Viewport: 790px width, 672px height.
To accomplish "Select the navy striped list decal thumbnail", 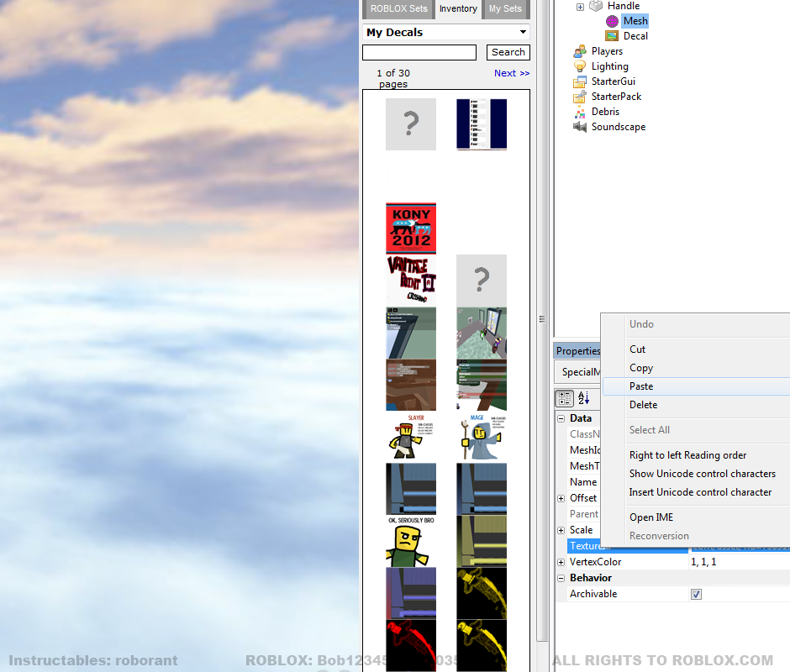I will pos(482,124).
